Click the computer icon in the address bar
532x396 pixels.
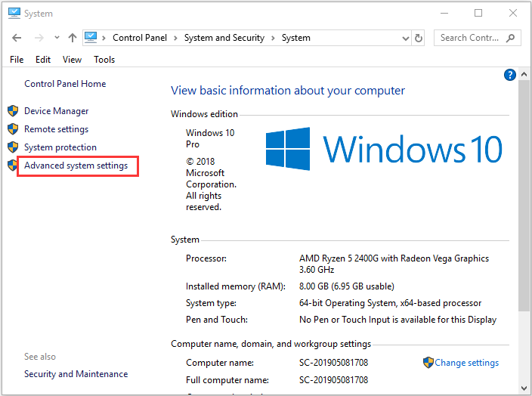pos(91,37)
